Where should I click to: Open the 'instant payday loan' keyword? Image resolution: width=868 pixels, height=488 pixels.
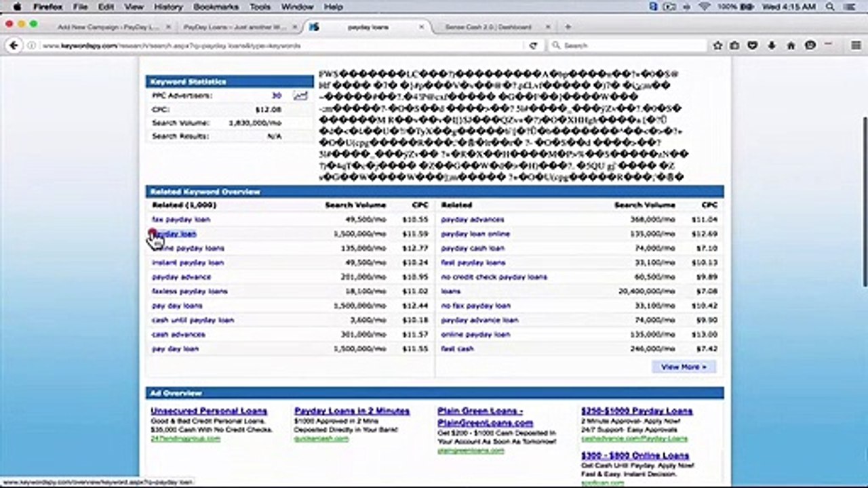pyautogui.click(x=188, y=262)
